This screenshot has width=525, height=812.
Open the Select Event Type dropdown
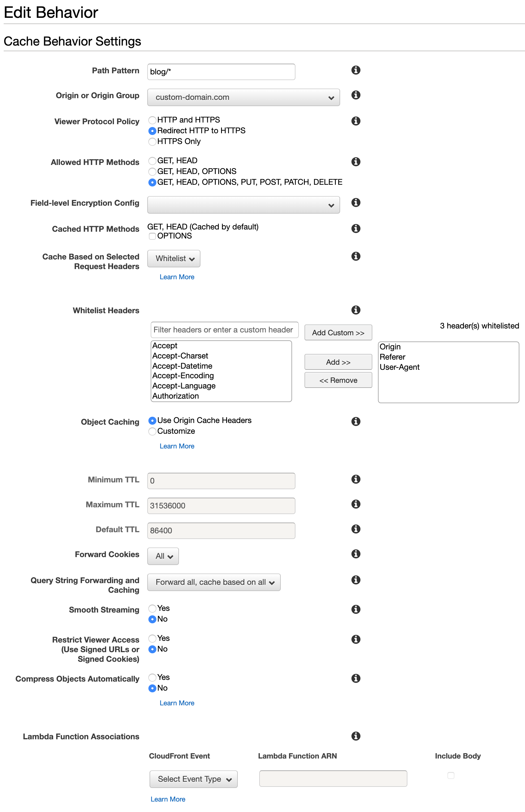click(x=193, y=779)
